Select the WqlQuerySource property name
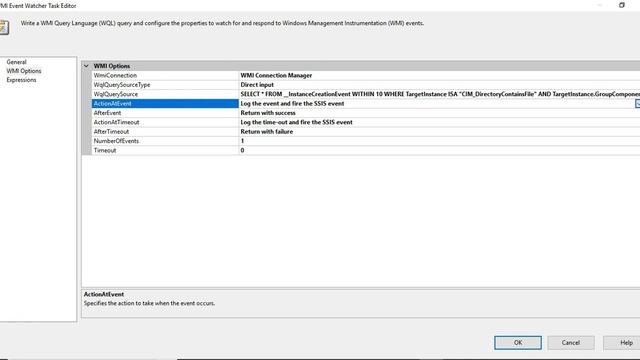Image resolution: width=640 pixels, height=360 pixels. pos(116,94)
